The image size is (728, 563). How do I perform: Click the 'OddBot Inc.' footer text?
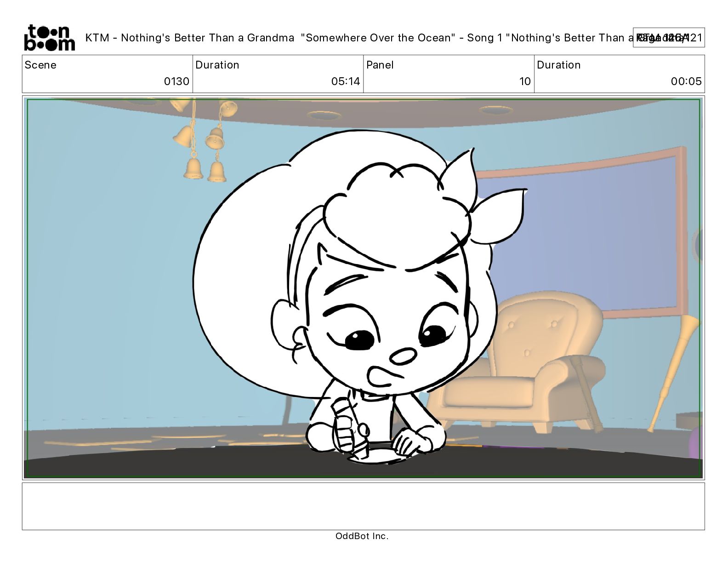point(362,536)
